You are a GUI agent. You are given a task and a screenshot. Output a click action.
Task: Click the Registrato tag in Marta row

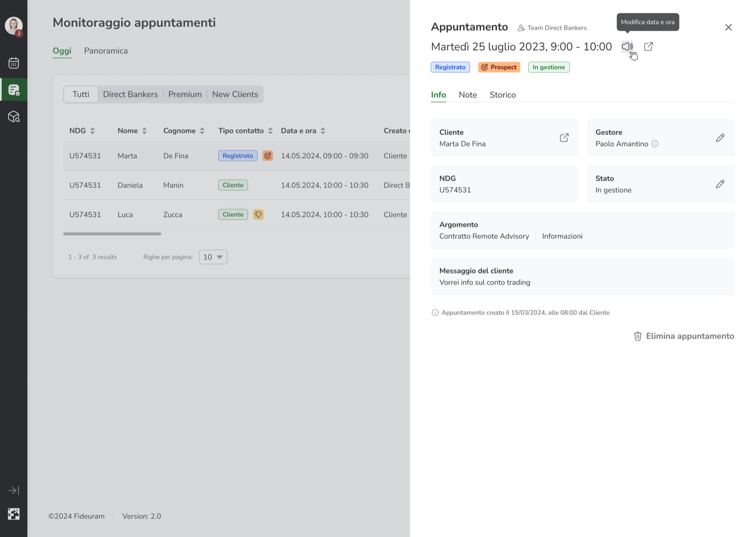[x=238, y=156]
